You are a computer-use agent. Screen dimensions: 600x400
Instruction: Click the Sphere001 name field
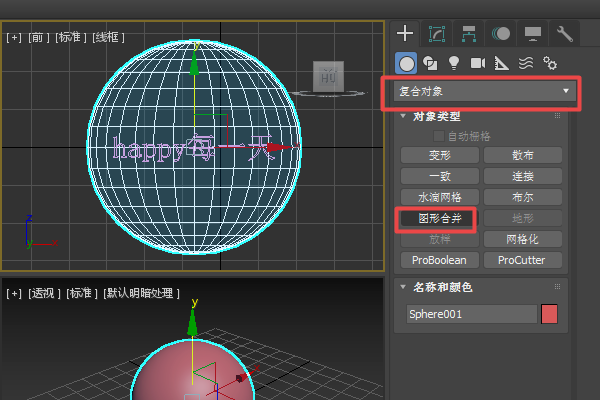pos(471,314)
